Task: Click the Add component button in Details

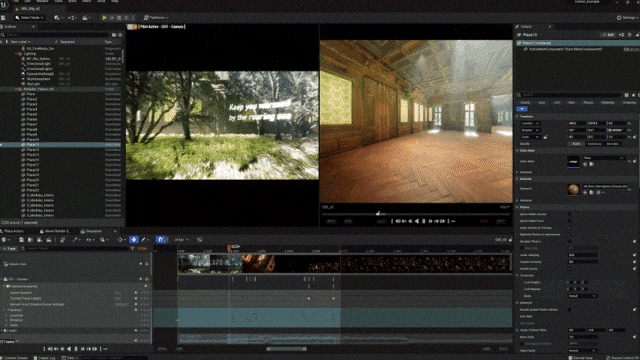Action: [608, 35]
